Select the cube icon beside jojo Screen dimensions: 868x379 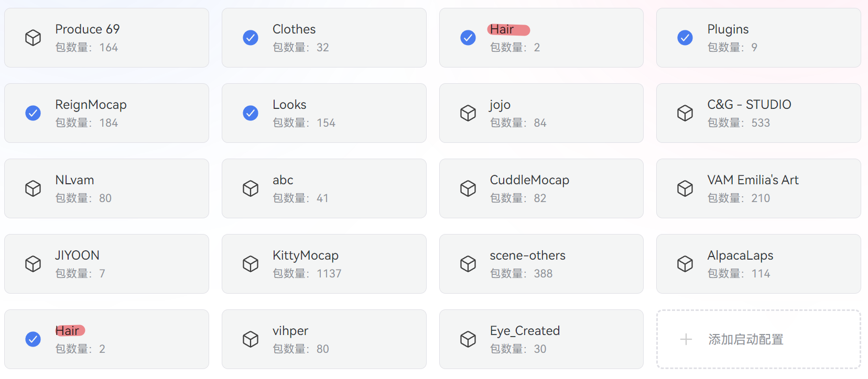[x=468, y=113]
